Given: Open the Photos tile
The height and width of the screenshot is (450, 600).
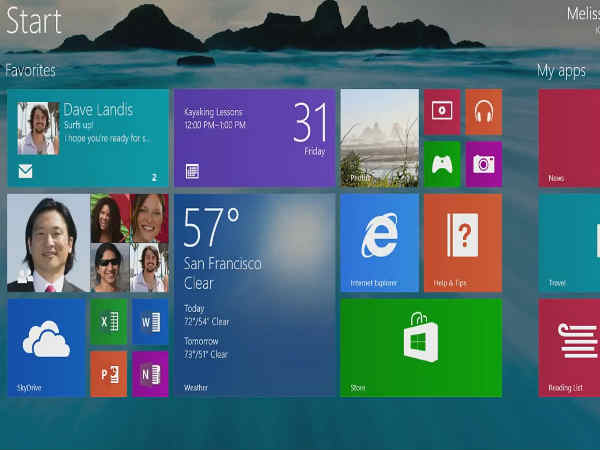Looking at the screenshot, I should [379, 138].
